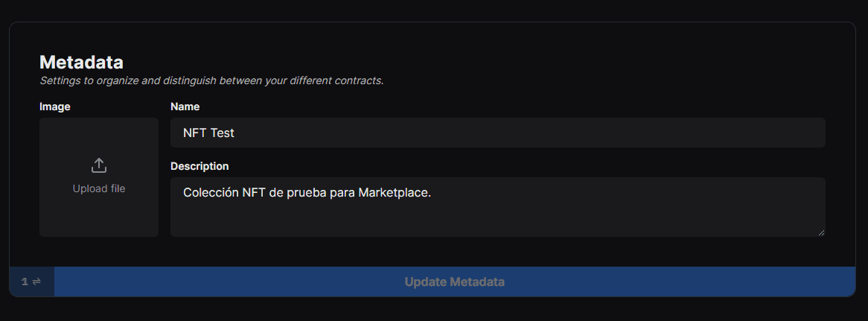Click the upload arrow icon

pos(98,165)
